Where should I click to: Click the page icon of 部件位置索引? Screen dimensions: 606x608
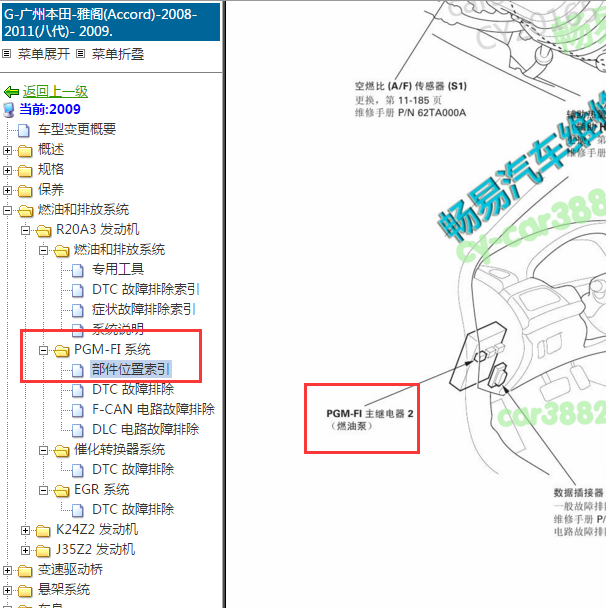tap(78, 370)
